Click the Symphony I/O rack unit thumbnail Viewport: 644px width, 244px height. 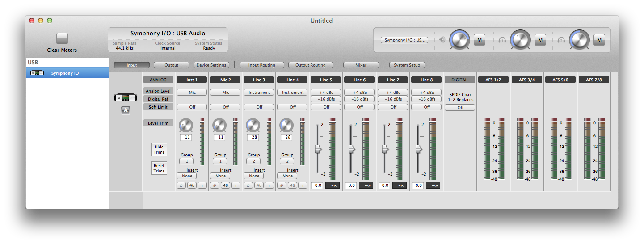(126, 97)
